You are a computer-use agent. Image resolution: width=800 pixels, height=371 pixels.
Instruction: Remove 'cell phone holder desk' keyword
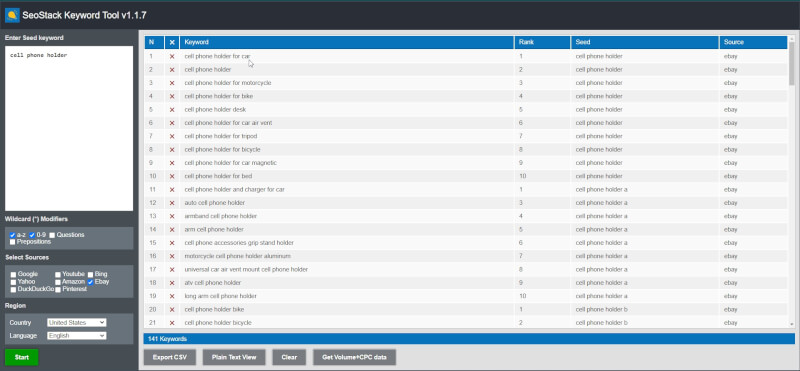click(x=172, y=109)
